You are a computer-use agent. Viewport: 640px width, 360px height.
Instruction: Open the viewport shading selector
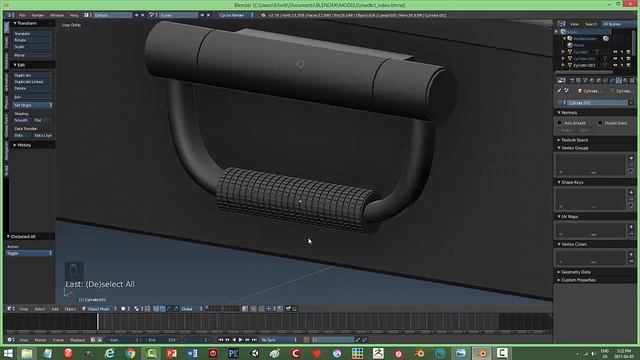(x=125, y=309)
